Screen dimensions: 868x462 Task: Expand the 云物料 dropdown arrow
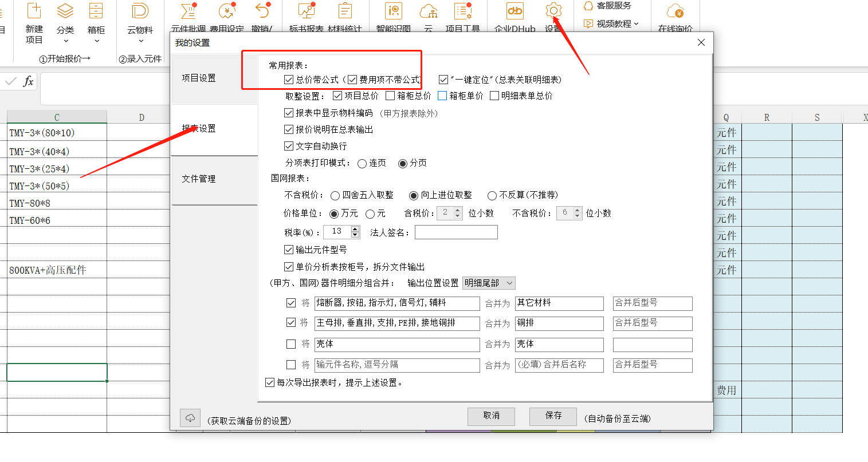140,41
